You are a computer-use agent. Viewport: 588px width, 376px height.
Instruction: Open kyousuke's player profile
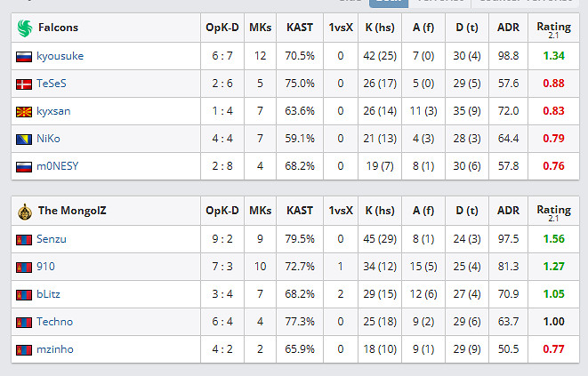(x=60, y=56)
